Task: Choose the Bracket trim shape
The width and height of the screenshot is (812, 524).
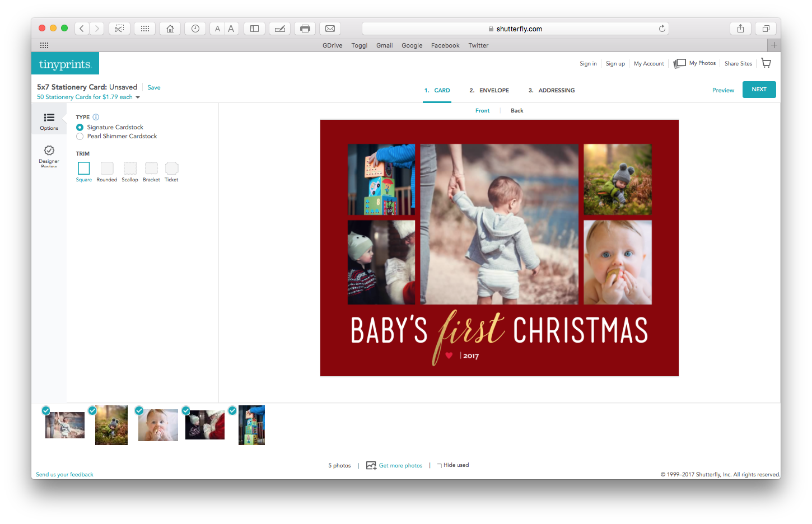Action: (x=151, y=168)
